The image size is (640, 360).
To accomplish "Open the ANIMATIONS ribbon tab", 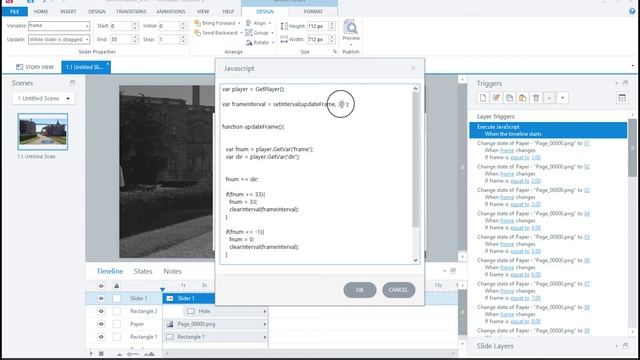I will pyautogui.click(x=171, y=11).
